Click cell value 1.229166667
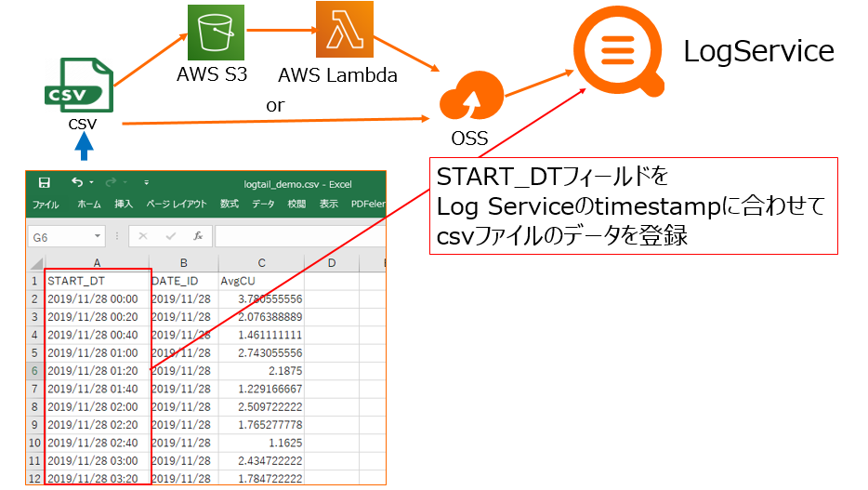This screenshot has width=868, height=490. [261, 390]
